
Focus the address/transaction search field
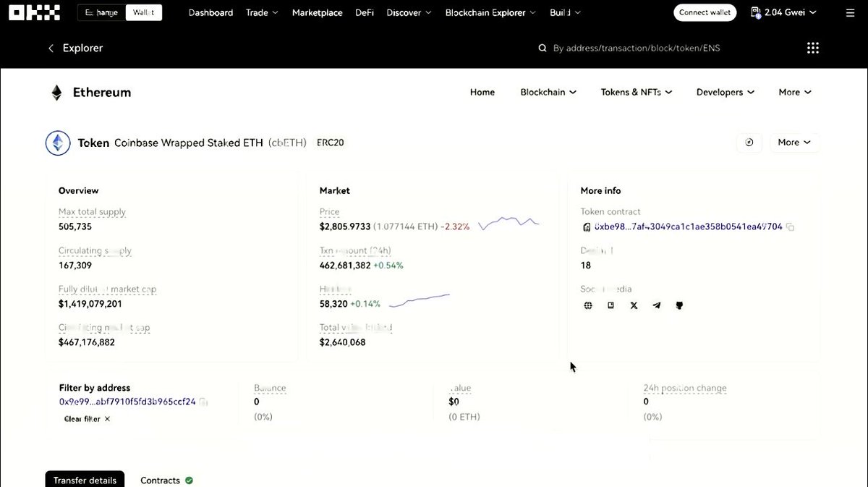tap(637, 48)
